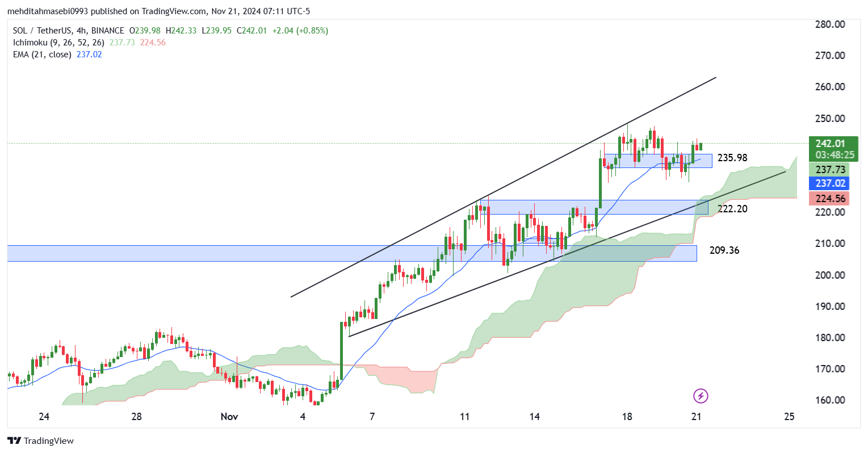This screenshot has width=868, height=453.
Task: Click the closing price value C242.01
Action: point(251,31)
